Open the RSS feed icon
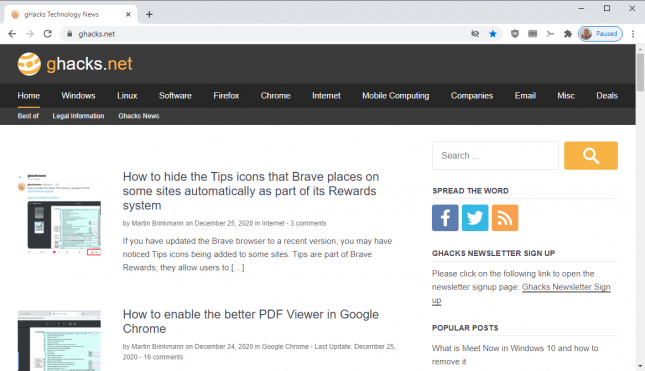 pos(505,218)
